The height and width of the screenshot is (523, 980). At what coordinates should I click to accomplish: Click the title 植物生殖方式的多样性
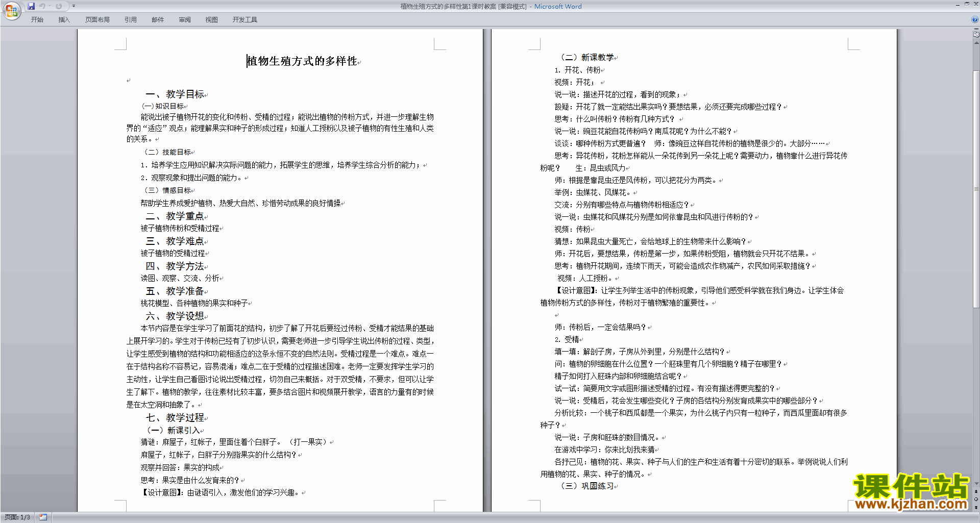coord(302,61)
